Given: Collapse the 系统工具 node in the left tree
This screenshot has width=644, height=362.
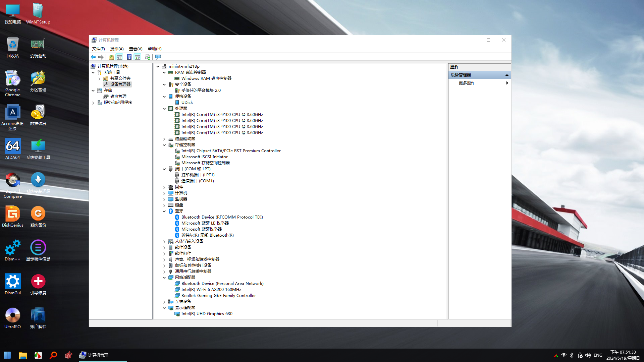Looking at the screenshot, I should (x=93, y=72).
